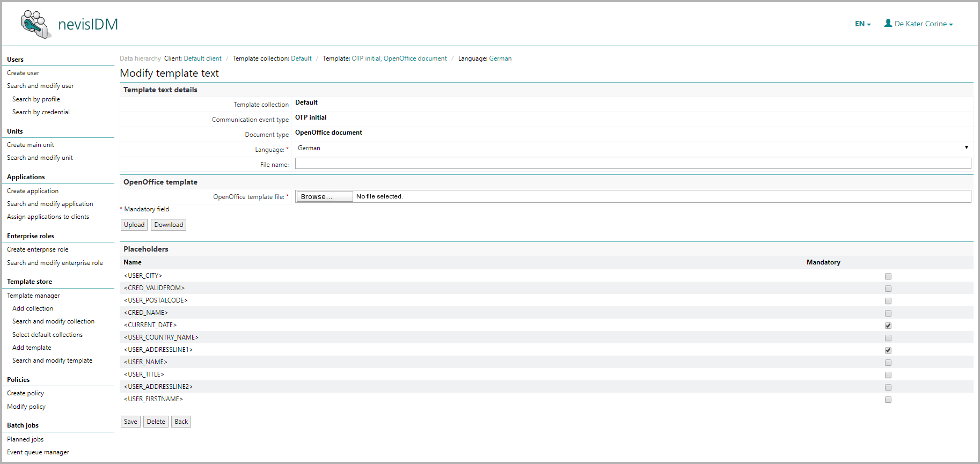Go to Create user in sidebar

coord(23,73)
